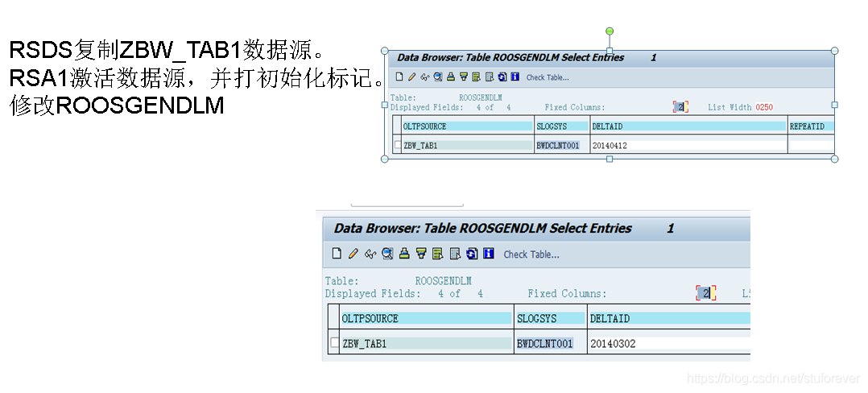Click Refresh icon in lower Data Browser
Image resolution: width=868 pixels, height=393 pixels.
tap(472, 254)
